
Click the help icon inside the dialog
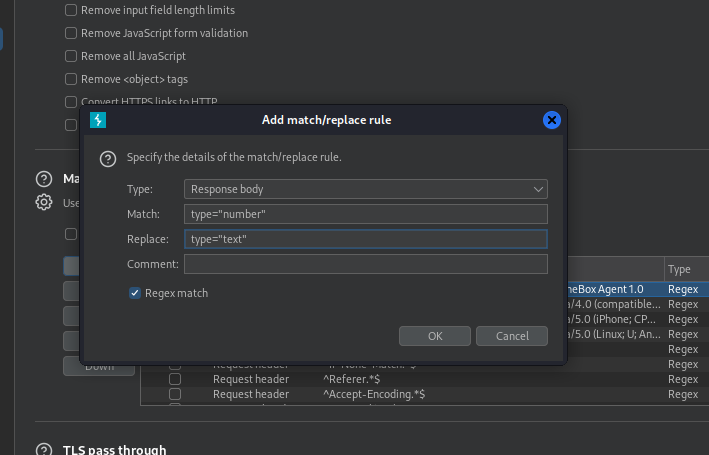tap(108, 159)
